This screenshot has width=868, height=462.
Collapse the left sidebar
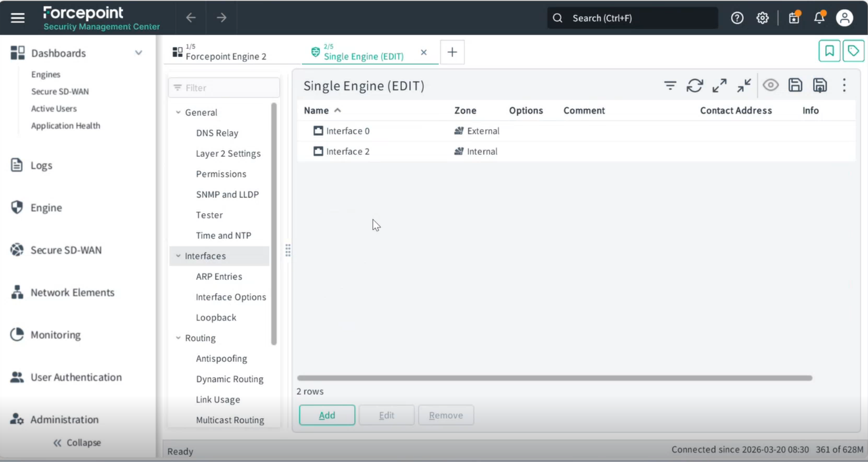(77, 443)
